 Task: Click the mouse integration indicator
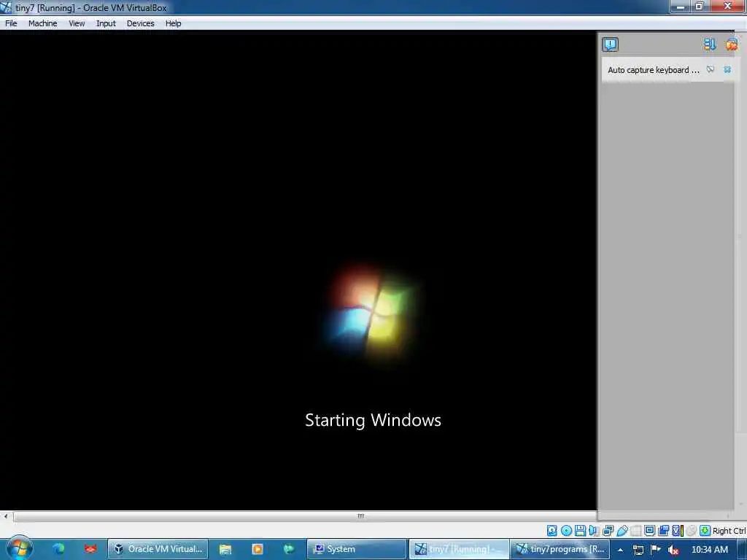coord(692,531)
